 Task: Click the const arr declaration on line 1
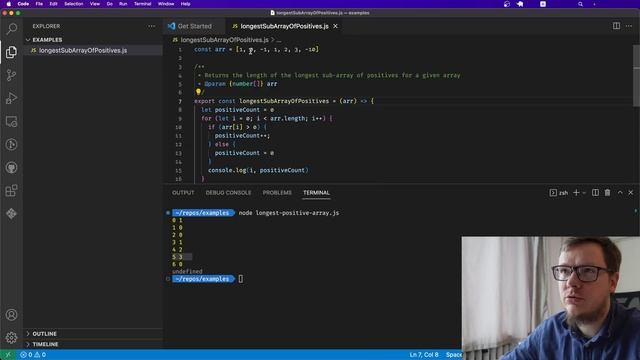pos(256,49)
